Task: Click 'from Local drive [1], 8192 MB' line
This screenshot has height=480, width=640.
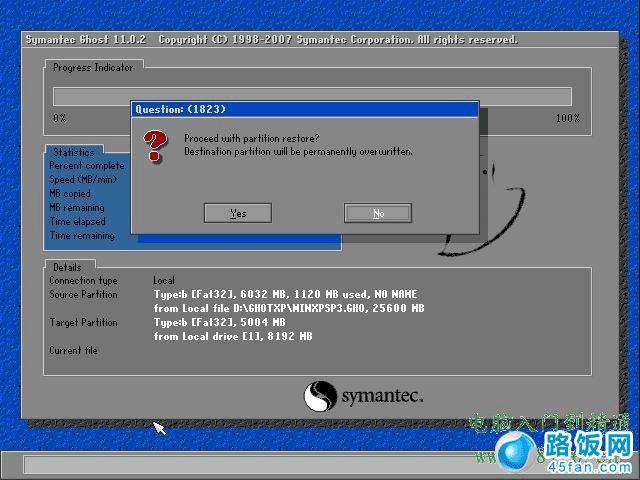Action: click(233, 336)
